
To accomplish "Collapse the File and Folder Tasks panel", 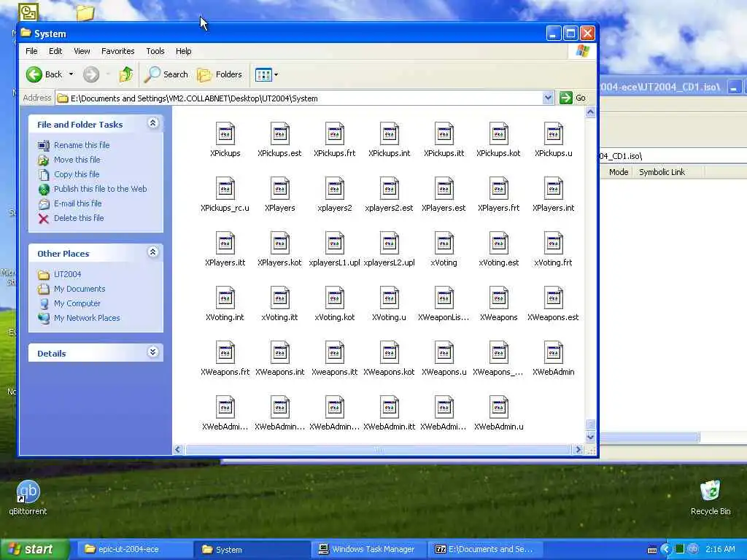I will pyautogui.click(x=153, y=123).
